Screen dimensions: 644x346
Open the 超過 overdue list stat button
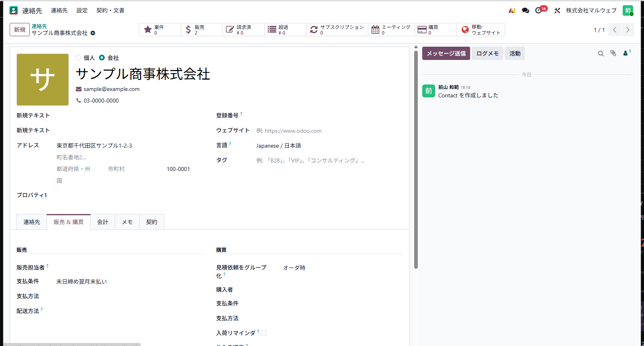click(x=285, y=30)
